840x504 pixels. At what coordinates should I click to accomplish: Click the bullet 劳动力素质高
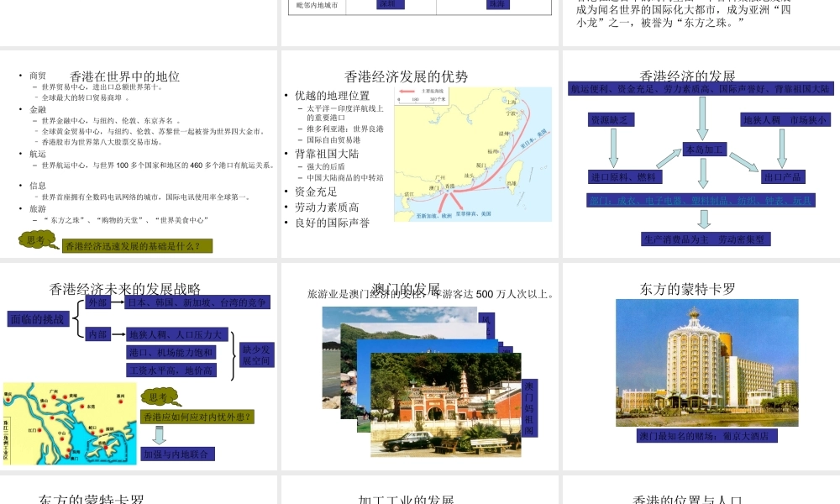[327, 207]
